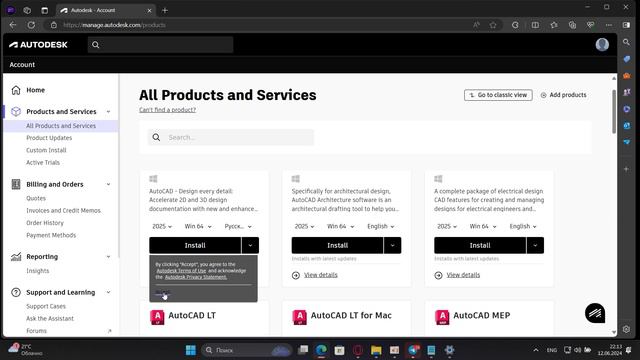Open Active Trials page
The height and width of the screenshot is (360, 640).
tap(43, 162)
